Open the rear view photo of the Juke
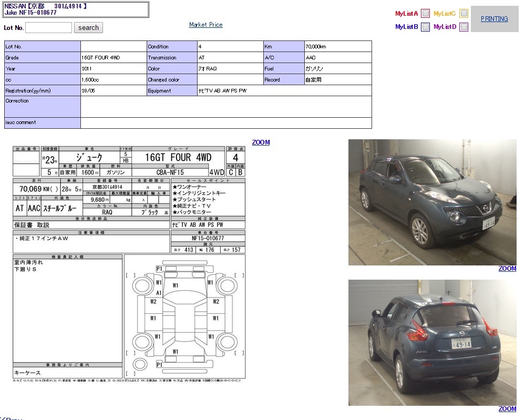This screenshot has height=420, width=525. tap(432, 342)
